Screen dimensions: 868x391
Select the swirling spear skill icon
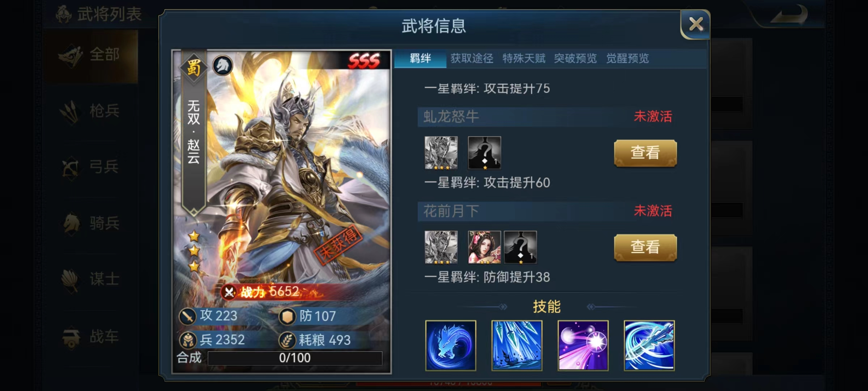tap(649, 345)
